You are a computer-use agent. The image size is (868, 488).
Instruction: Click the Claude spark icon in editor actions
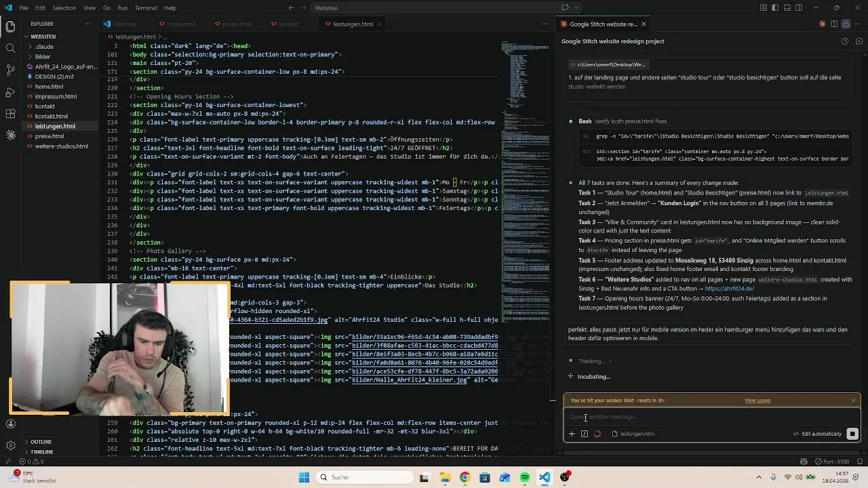(823, 24)
